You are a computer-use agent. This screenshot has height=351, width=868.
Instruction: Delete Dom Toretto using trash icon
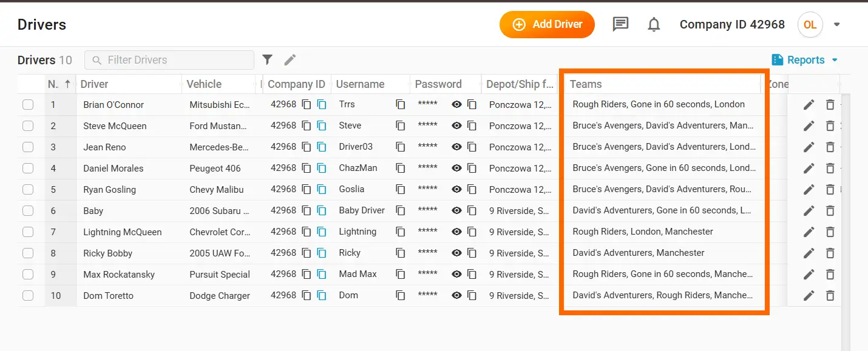tap(830, 296)
